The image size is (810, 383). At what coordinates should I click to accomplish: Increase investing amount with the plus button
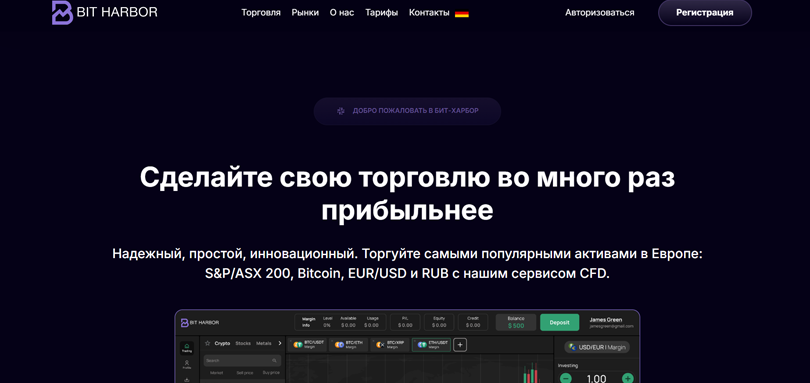(628, 378)
